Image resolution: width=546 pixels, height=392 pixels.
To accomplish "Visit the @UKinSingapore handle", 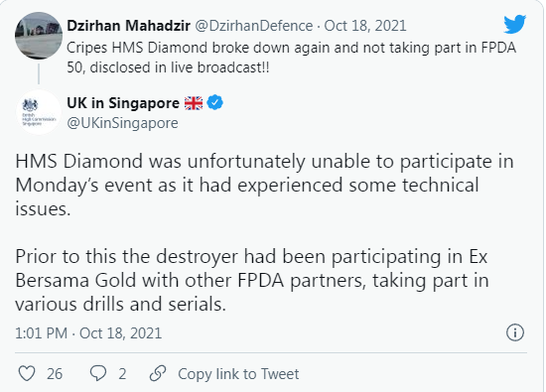I will pos(122,123).
